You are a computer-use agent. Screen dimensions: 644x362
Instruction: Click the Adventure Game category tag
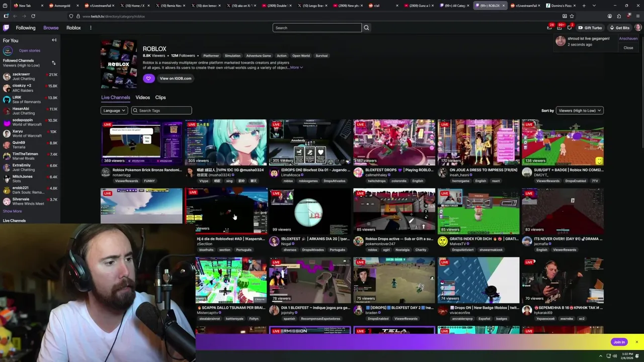point(258,56)
